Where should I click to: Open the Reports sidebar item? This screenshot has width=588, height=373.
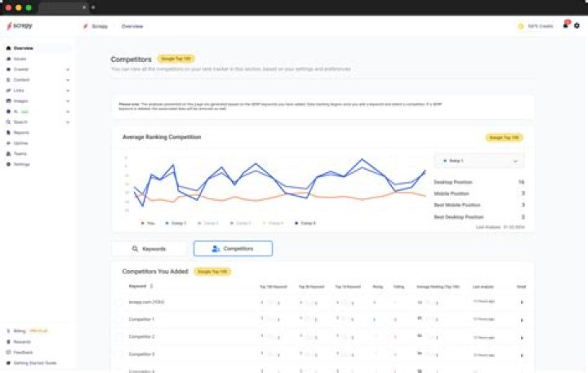click(21, 132)
